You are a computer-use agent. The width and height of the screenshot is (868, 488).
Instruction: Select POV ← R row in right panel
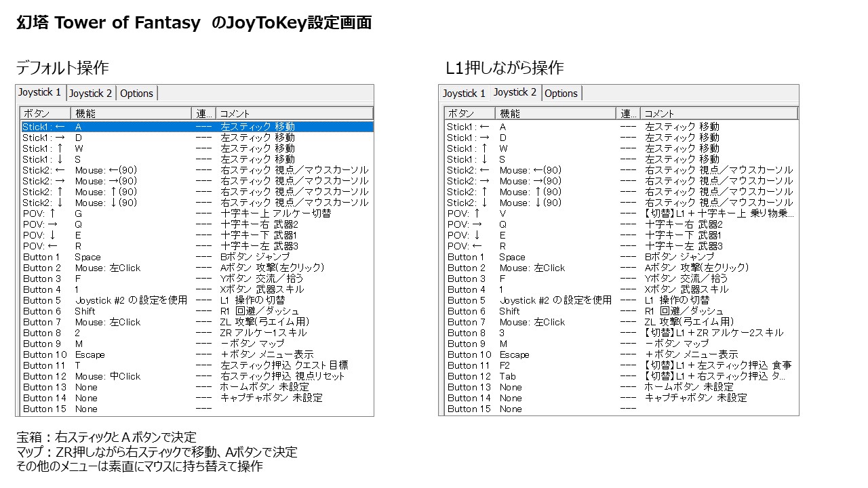(x=621, y=246)
